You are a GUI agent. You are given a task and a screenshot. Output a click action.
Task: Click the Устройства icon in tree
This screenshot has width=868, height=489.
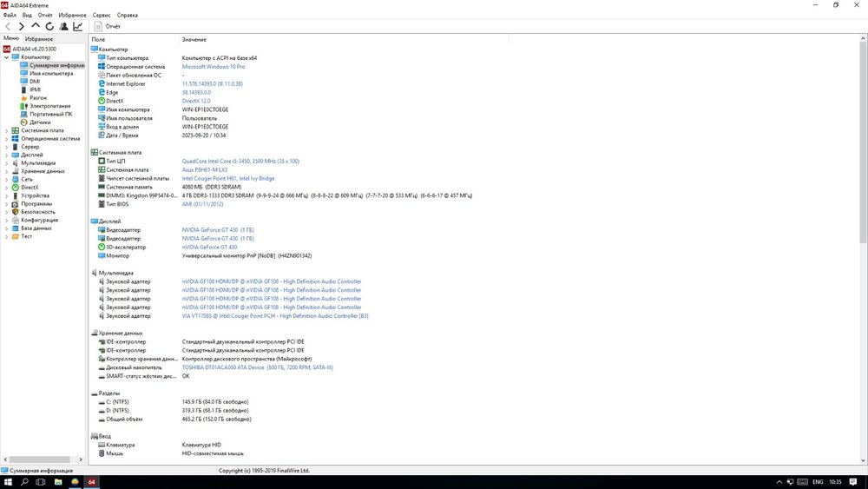(15, 195)
